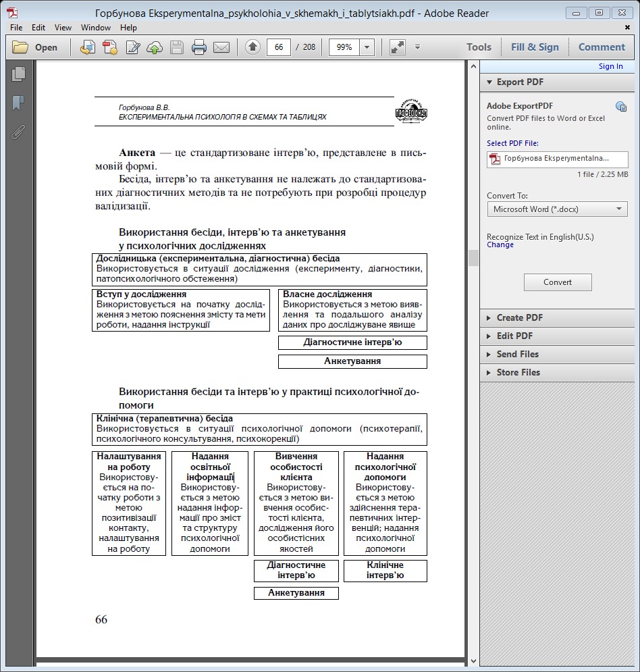Click the Send file by email envelope icon
This screenshot has width=640, height=672.
click(221, 47)
